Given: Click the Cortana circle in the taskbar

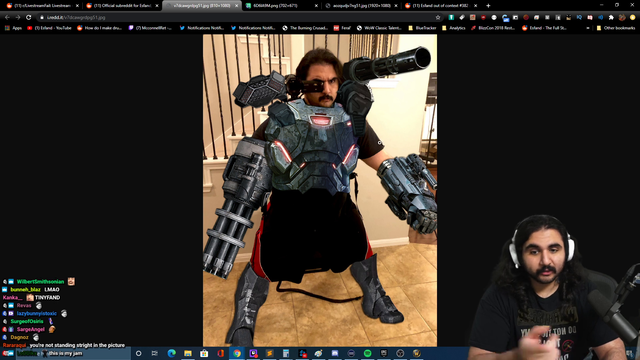Looking at the screenshot, I should [138, 353].
